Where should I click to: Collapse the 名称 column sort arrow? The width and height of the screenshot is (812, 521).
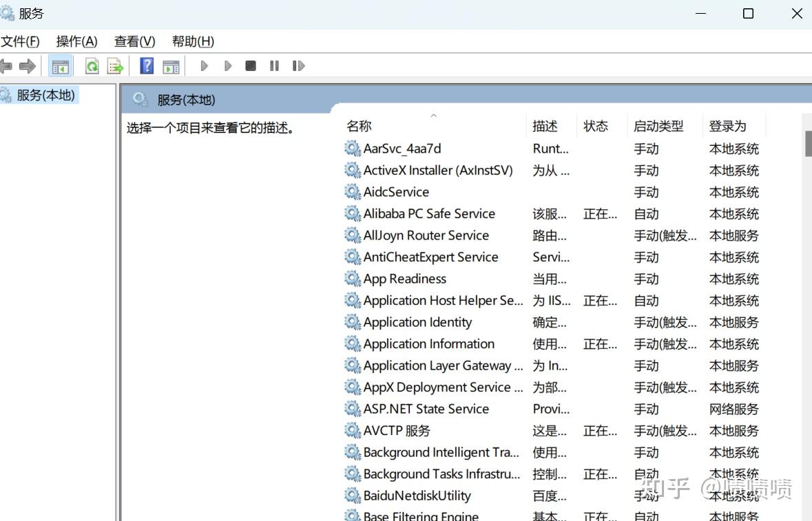pos(433,116)
